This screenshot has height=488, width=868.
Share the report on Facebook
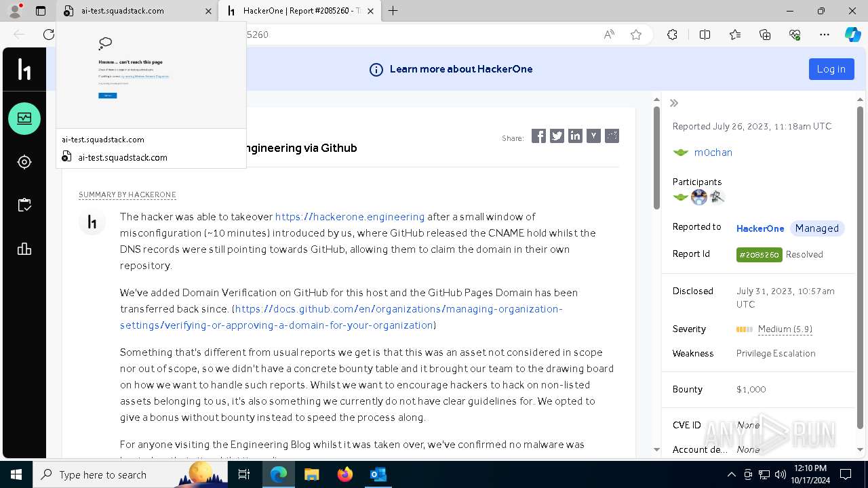[x=538, y=136]
